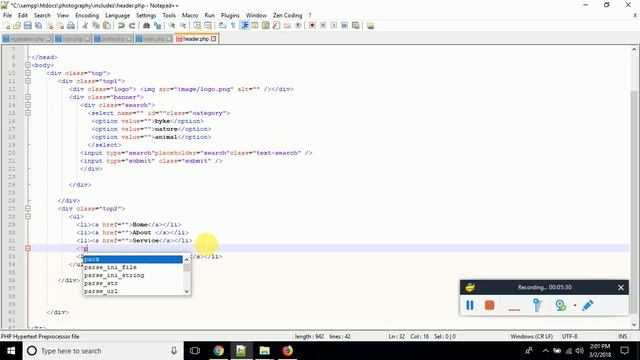Click the red fold marker on line 32
The width and height of the screenshot is (640, 360).
pos(28,248)
